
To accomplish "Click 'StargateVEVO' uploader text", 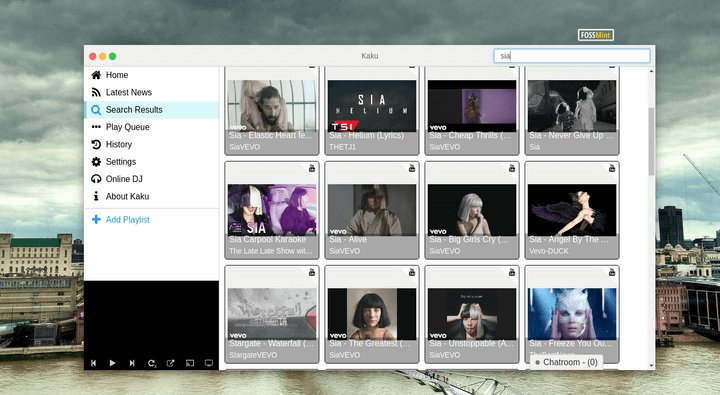I will 253,355.
